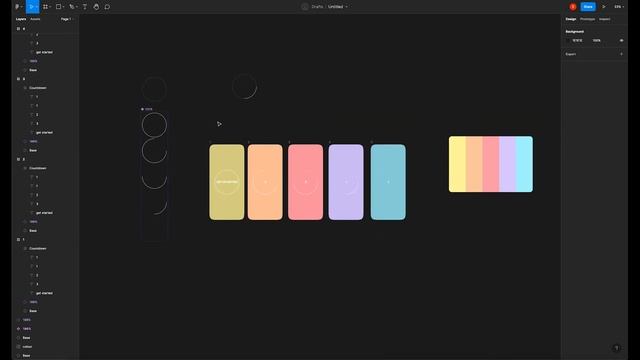
Task: Open the Move tool options dropdown arrow
Action: coord(37,7)
